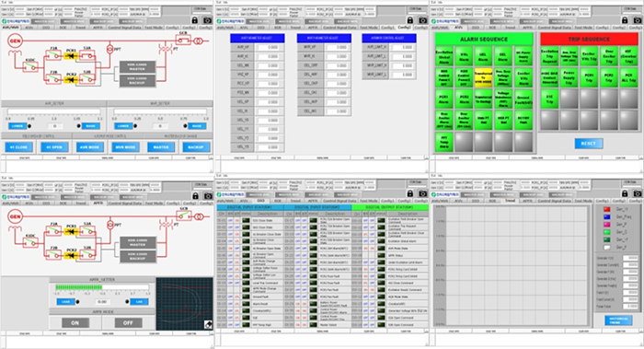Select the BACKUP controller button

(x=196, y=147)
